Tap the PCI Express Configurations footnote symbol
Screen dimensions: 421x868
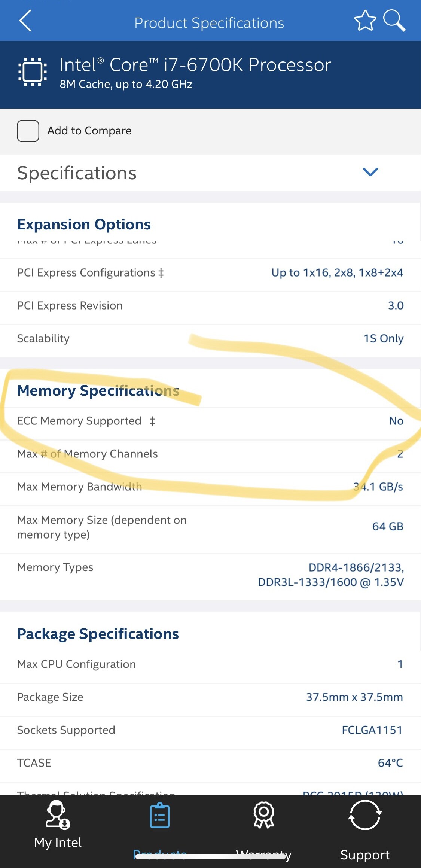click(x=161, y=273)
